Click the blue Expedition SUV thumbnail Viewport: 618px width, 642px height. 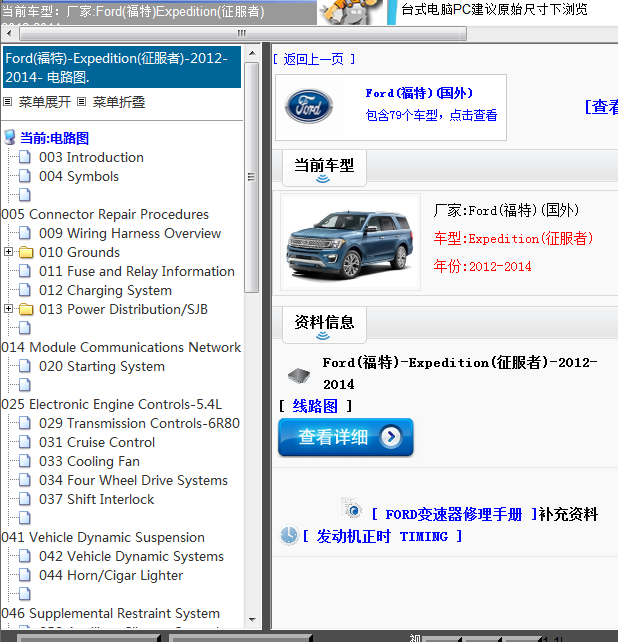351,242
